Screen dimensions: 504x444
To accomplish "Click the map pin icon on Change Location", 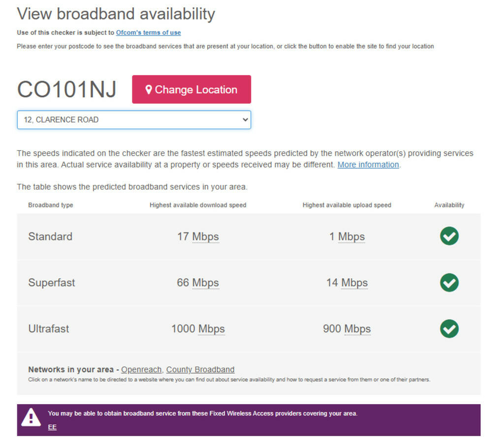I will pyautogui.click(x=149, y=89).
